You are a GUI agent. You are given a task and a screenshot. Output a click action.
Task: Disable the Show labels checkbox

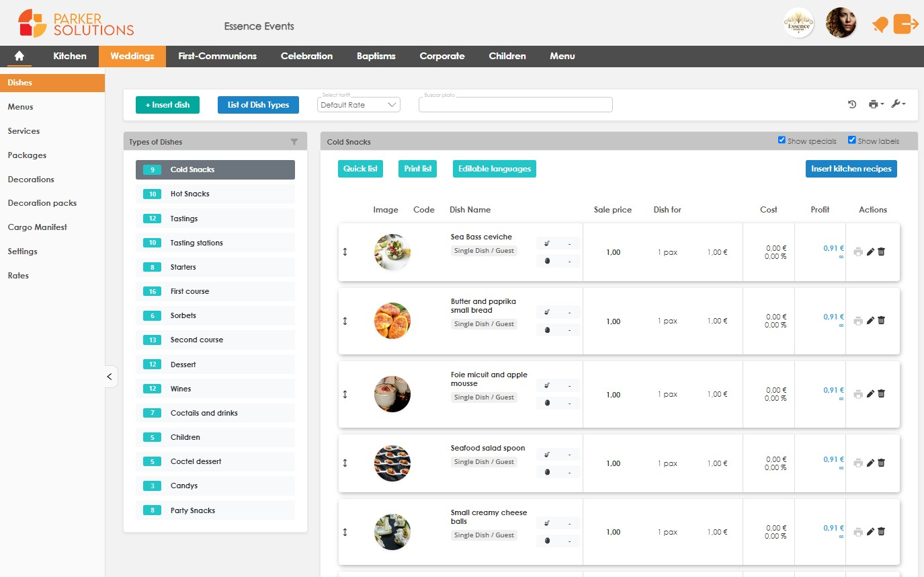click(x=852, y=140)
